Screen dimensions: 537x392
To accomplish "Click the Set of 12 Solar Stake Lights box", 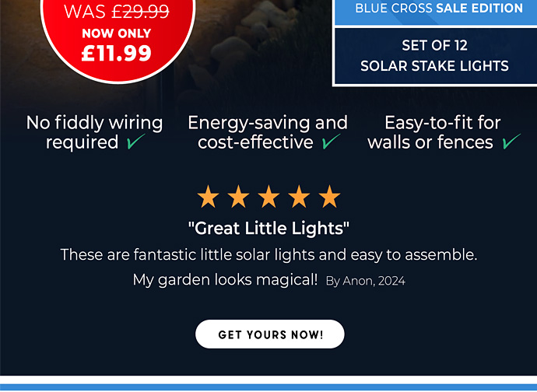I will click(x=434, y=56).
